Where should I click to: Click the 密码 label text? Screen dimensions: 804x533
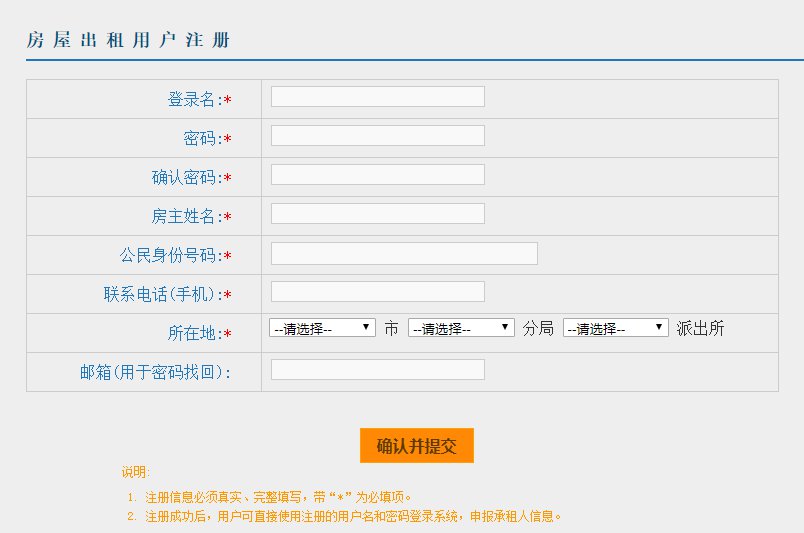201,138
